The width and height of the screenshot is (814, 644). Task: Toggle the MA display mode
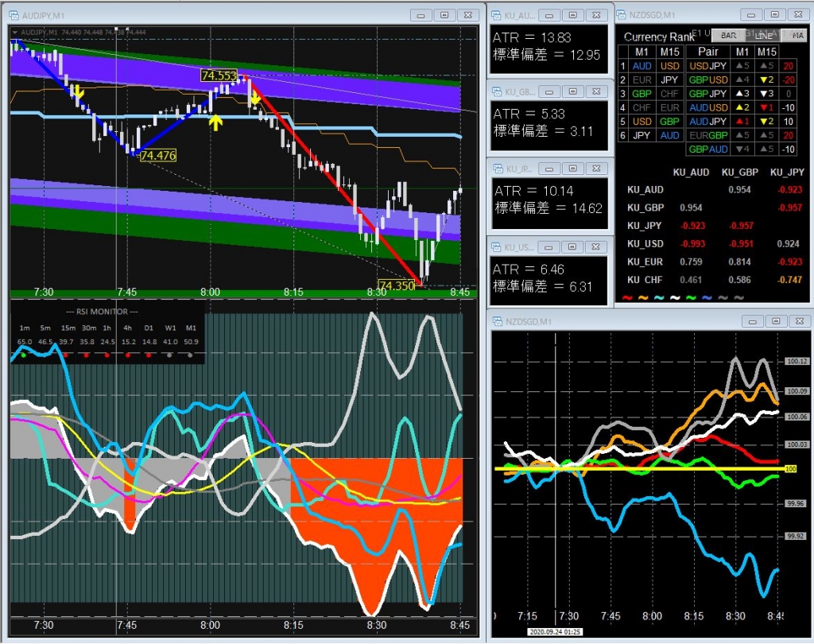point(796,36)
